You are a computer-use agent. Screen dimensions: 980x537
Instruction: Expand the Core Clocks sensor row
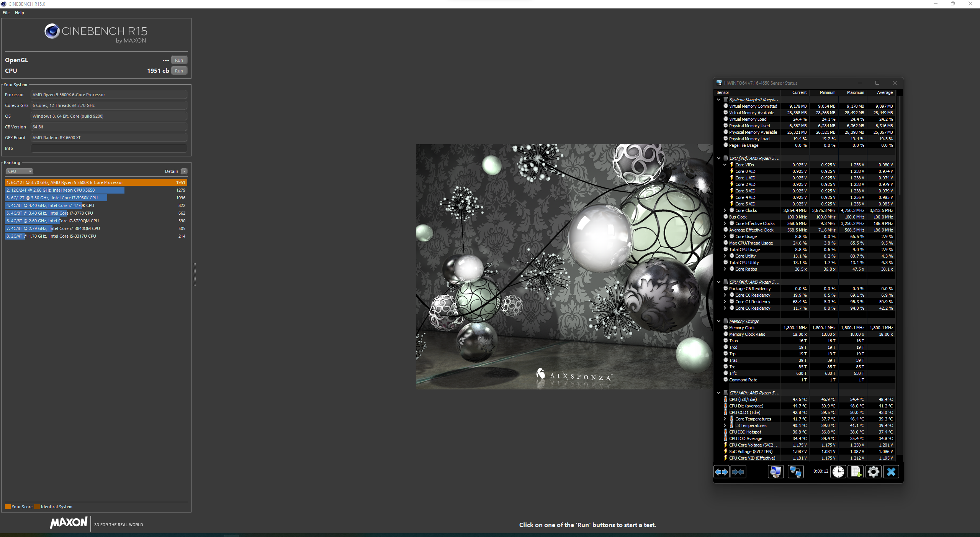click(725, 210)
